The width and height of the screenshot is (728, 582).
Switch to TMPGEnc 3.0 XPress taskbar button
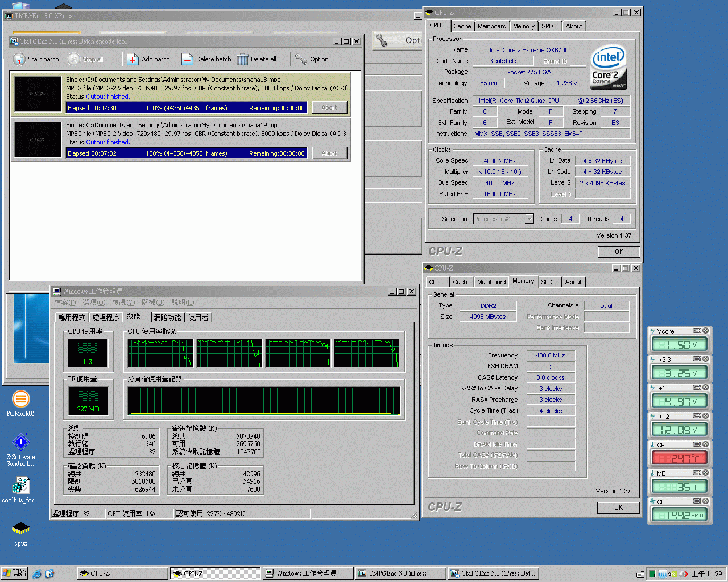[x=400, y=573]
